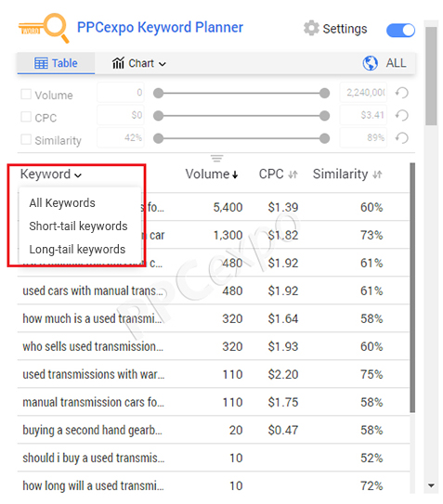Reset the Volume filter with its undo icon
This screenshot has width=443, height=504.
(x=401, y=93)
